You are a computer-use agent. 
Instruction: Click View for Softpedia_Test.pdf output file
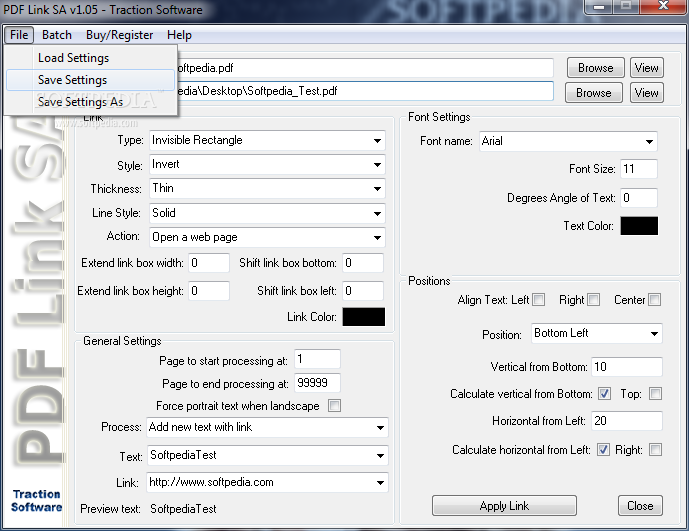pyautogui.click(x=646, y=93)
